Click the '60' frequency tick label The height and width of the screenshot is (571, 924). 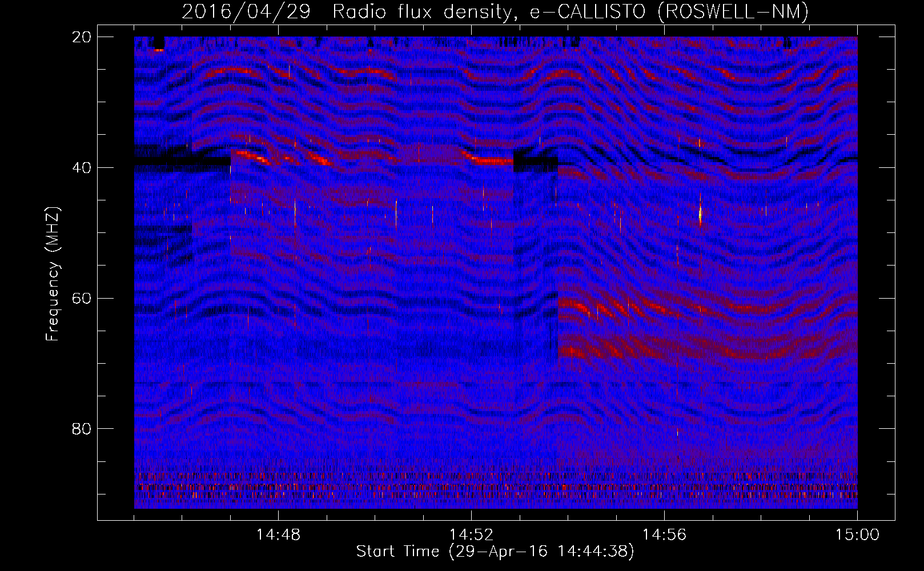point(82,299)
